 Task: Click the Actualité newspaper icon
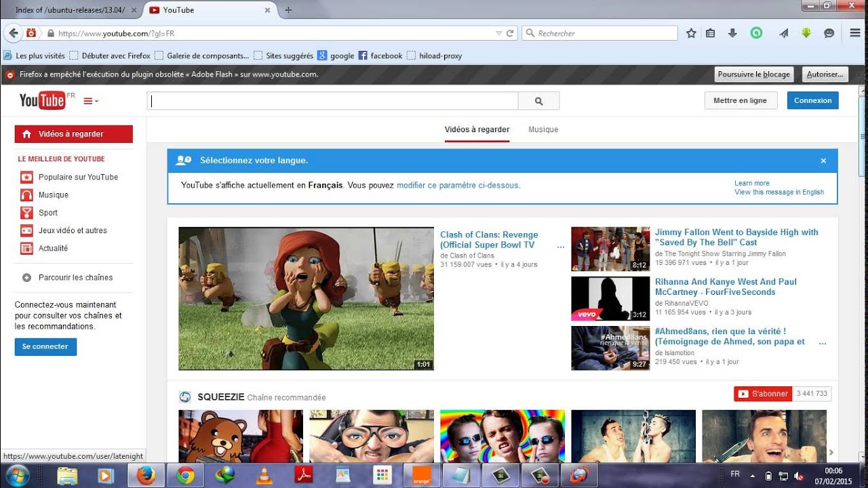coord(26,248)
